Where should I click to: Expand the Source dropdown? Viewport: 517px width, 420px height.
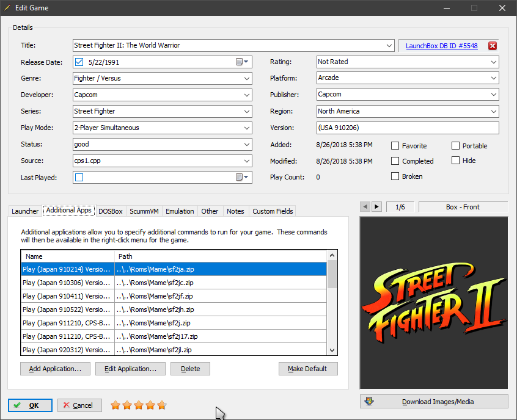tap(247, 161)
